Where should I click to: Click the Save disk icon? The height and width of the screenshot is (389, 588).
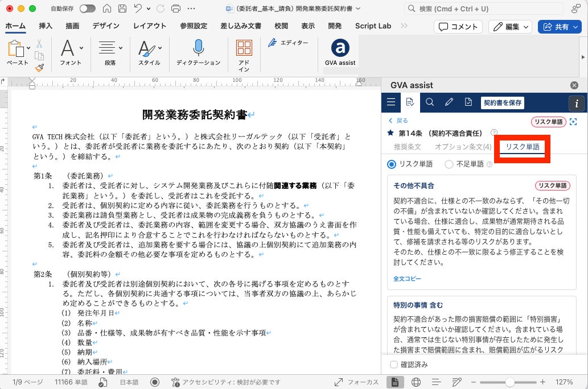122,8
